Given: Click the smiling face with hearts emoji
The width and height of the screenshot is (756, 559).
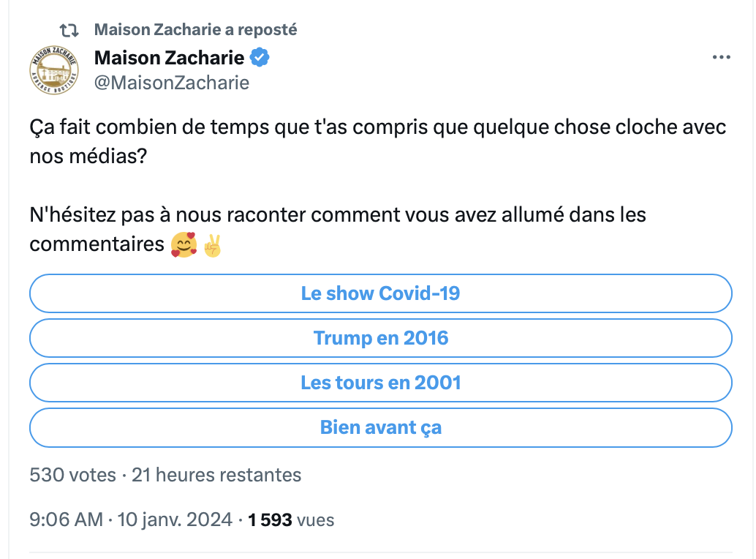Looking at the screenshot, I should (184, 244).
